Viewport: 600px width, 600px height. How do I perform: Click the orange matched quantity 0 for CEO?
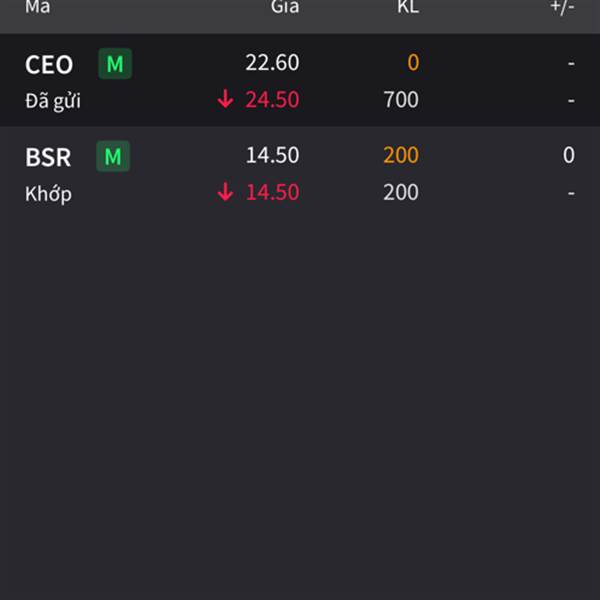(x=412, y=63)
